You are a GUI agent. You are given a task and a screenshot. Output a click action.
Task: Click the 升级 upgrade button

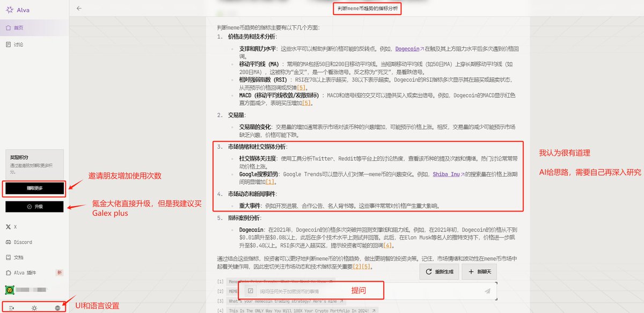point(35,206)
